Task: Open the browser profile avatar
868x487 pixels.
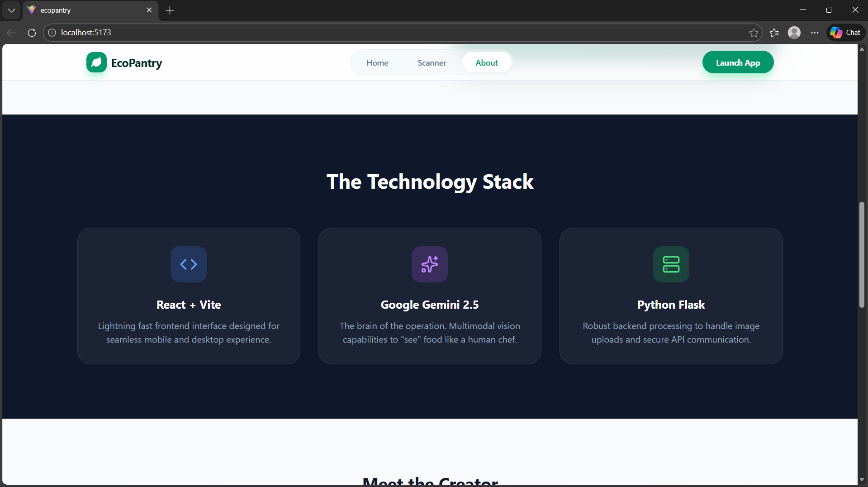Action: (x=794, y=33)
